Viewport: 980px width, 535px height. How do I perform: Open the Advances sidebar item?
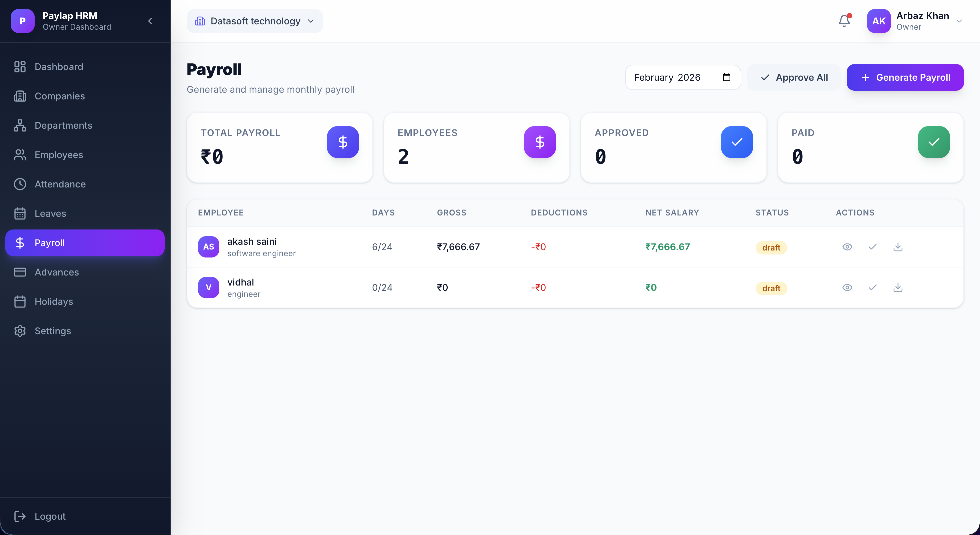[x=57, y=272]
